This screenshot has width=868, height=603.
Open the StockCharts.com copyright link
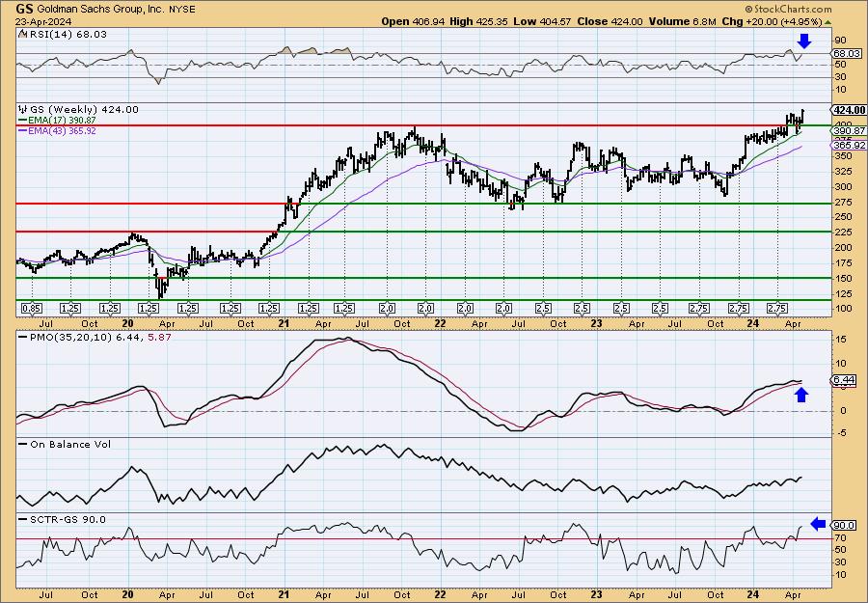click(788, 9)
